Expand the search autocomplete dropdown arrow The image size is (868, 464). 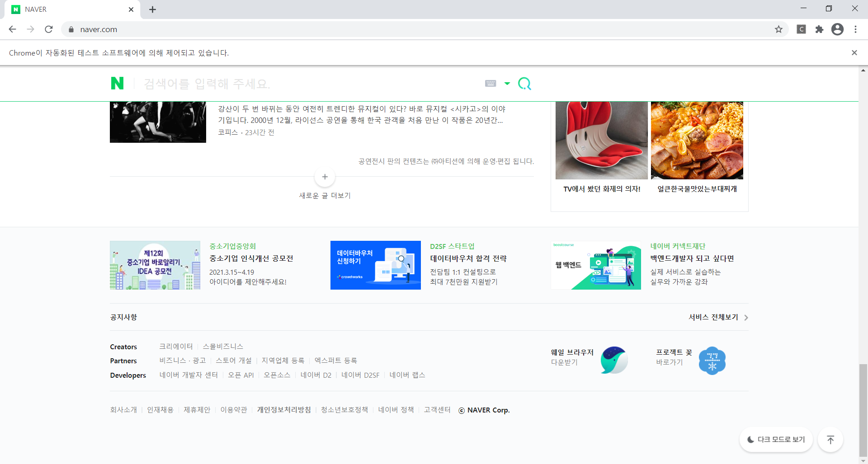click(x=507, y=83)
